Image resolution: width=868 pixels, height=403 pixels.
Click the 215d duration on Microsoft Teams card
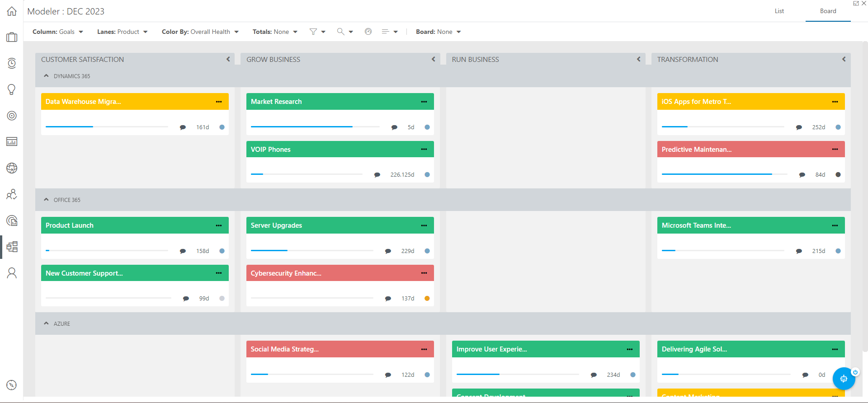coord(819,251)
